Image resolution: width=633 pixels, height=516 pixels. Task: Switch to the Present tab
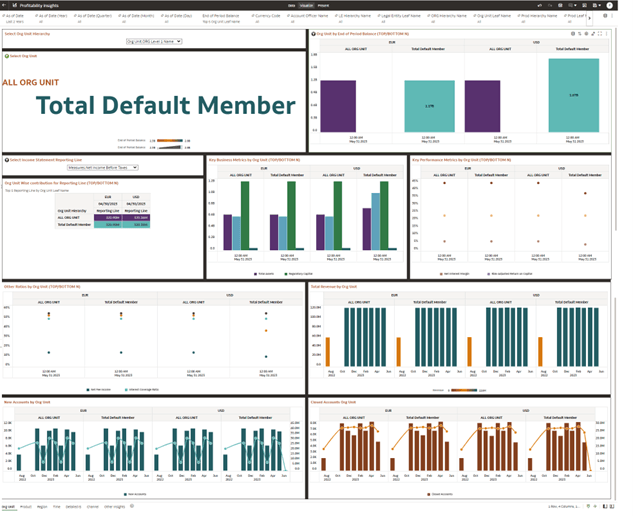[323, 6]
